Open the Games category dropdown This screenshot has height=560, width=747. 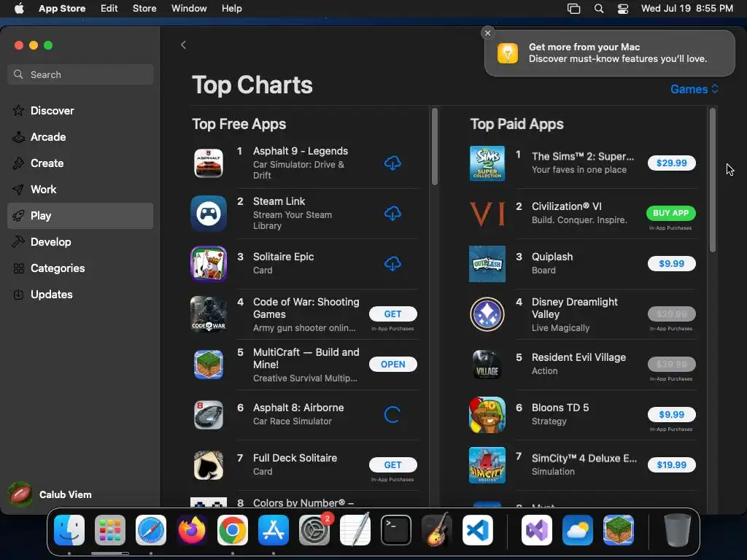click(x=694, y=89)
